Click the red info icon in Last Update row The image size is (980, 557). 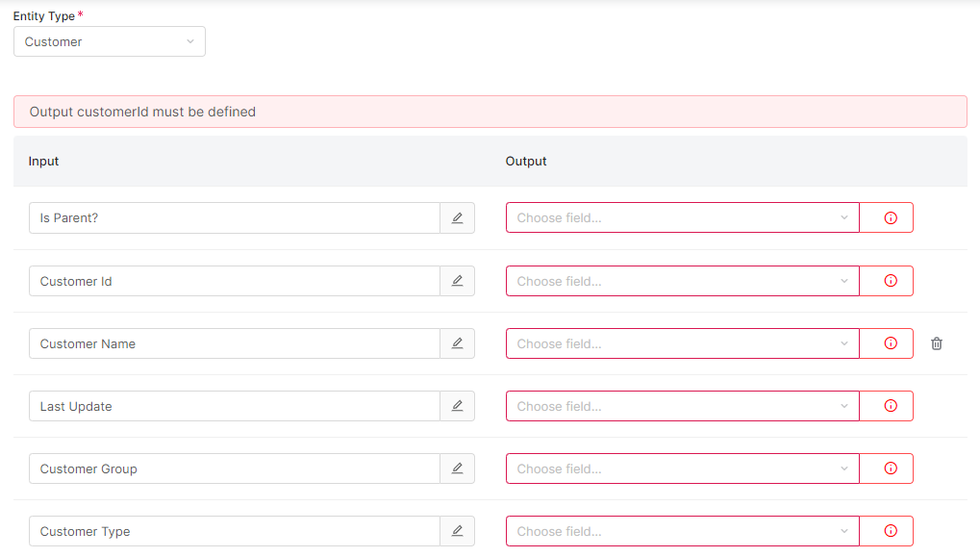890,406
